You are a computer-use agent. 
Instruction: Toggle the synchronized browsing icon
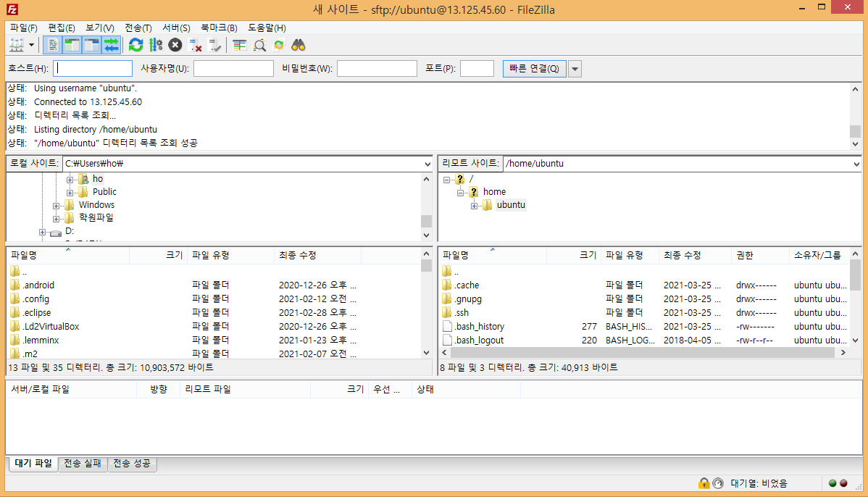click(278, 46)
